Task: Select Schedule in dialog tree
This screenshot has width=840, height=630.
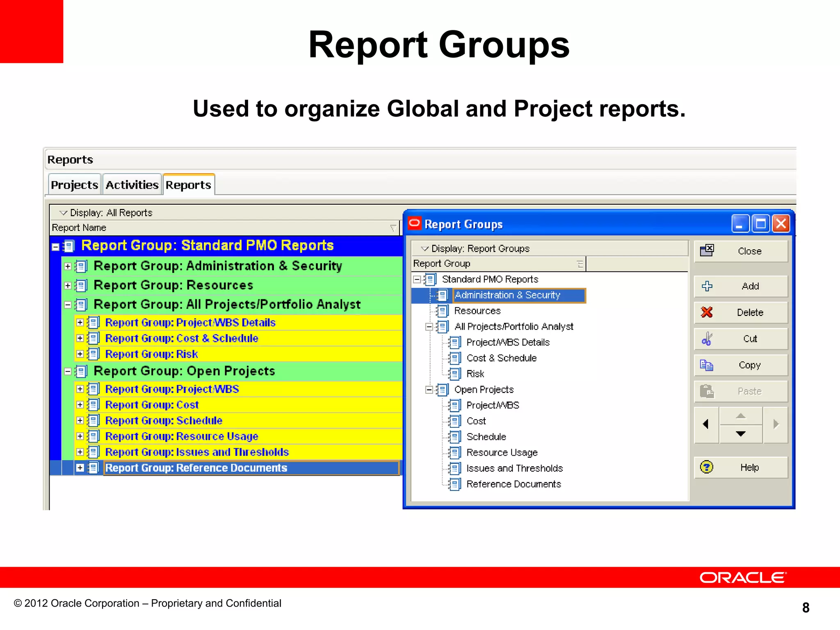Action: pos(486,437)
